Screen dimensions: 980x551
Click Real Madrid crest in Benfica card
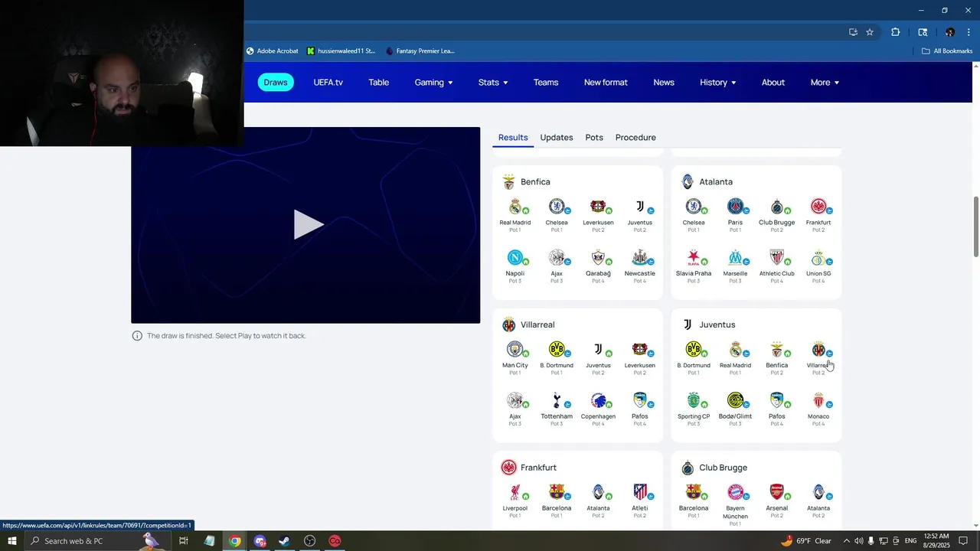515,207
